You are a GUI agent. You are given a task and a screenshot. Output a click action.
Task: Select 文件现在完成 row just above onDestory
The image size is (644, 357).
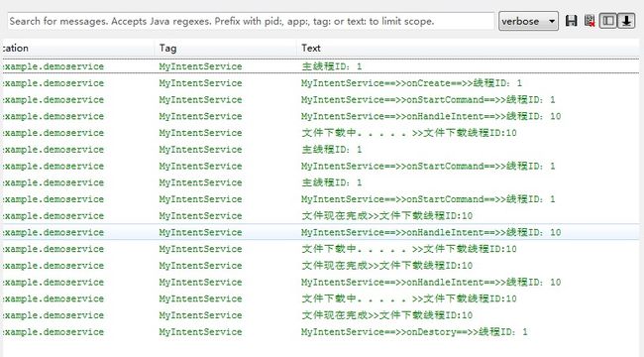320,315
